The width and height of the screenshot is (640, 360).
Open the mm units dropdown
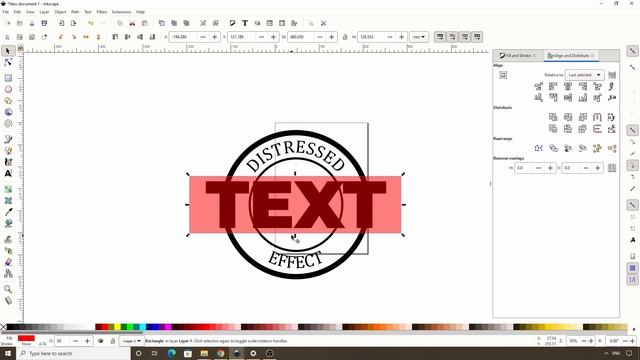click(x=419, y=37)
